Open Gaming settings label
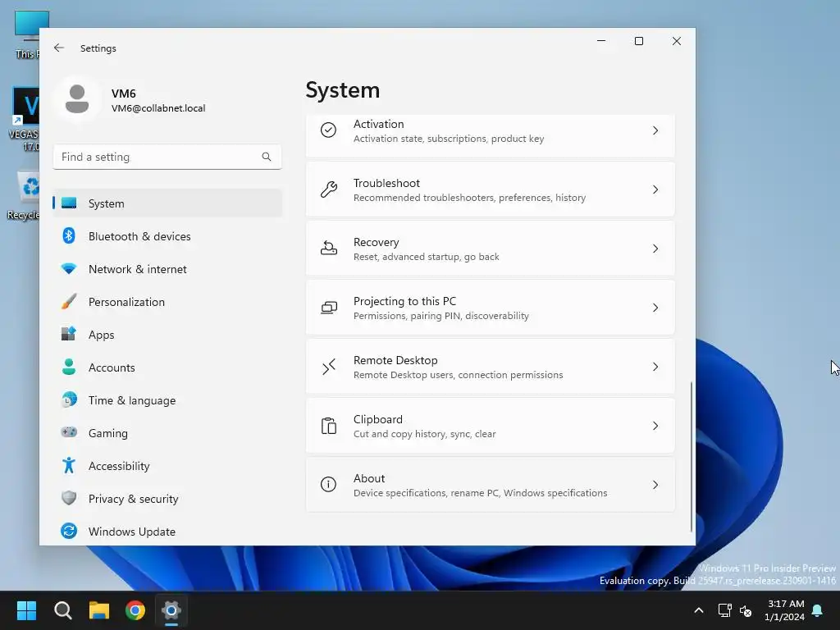This screenshot has height=630, width=840. (x=107, y=433)
